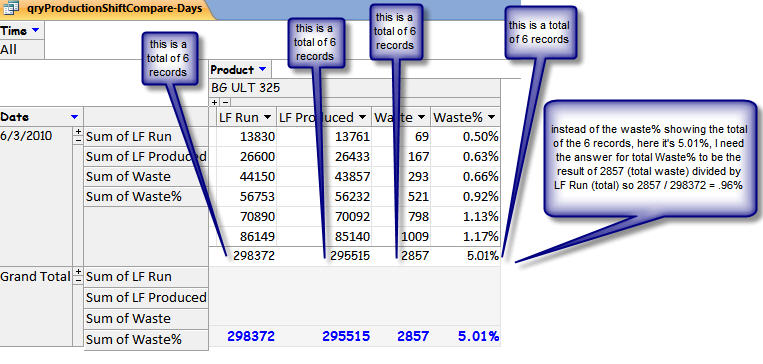Click the query icon beside qryProductionShiftCompare-Days

(10, 9)
